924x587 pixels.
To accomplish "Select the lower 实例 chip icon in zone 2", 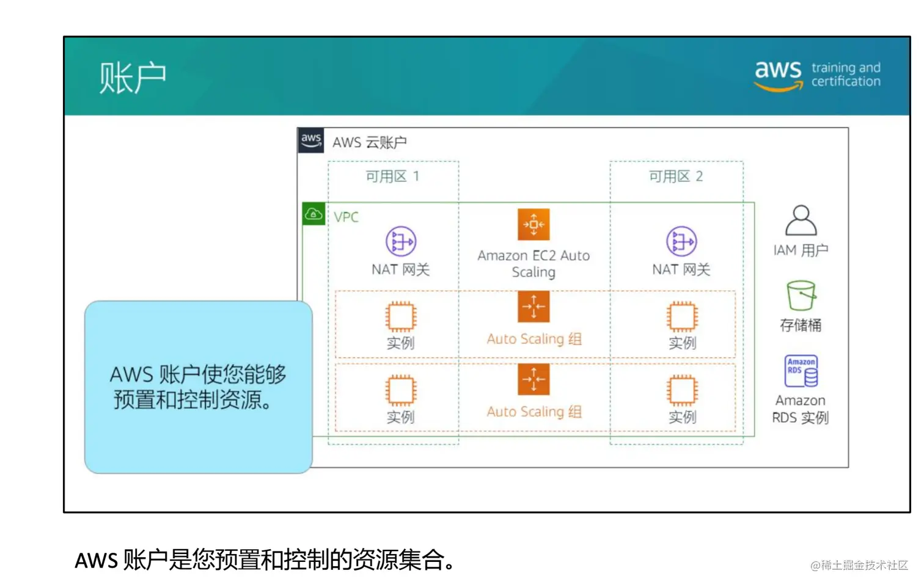I will click(682, 391).
